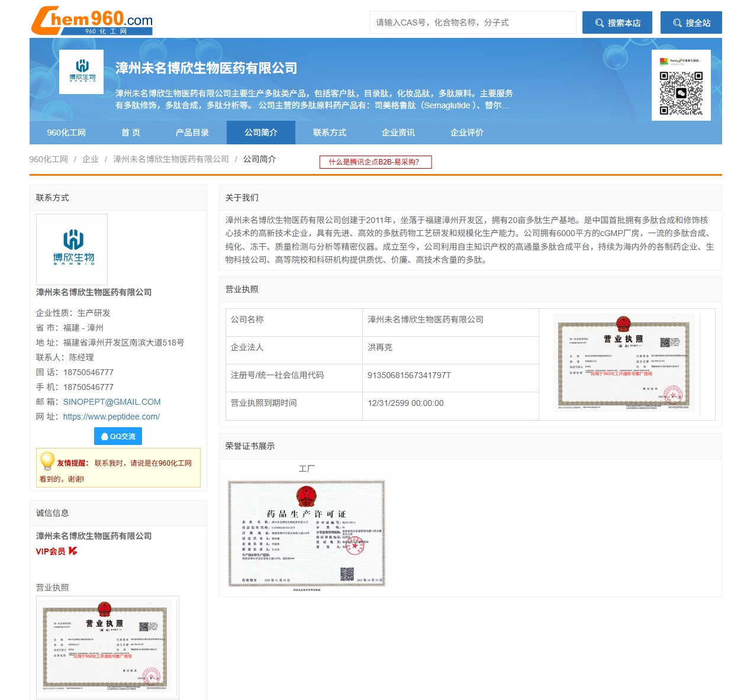The image size is (731, 700).
Task: Open the 企业评价 nav tab
Action: pos(467,133)
